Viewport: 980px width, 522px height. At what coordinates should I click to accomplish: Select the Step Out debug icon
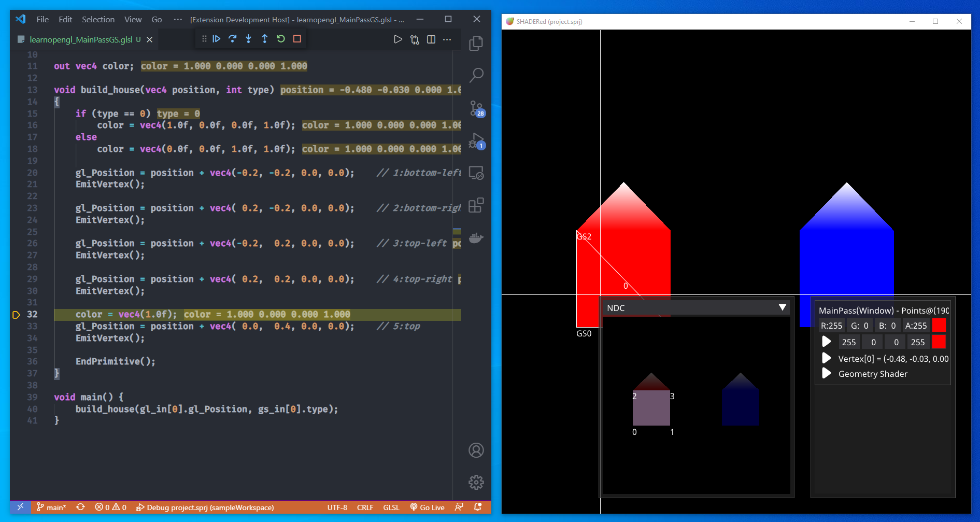click(264, 38)
